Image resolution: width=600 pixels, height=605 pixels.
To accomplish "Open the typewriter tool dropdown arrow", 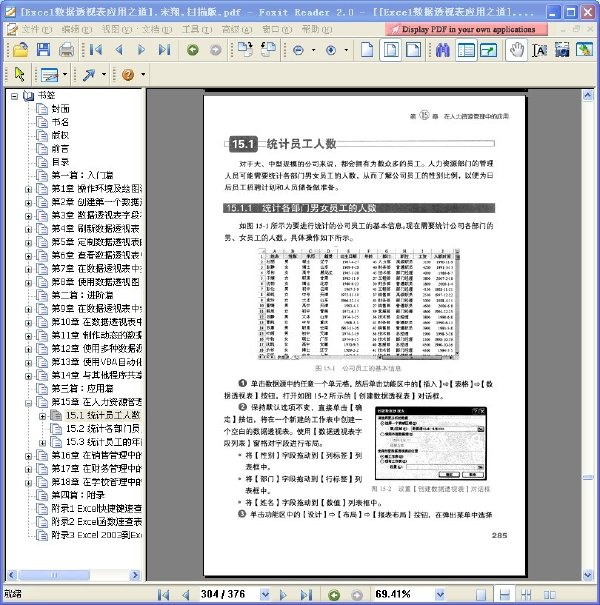I will [x=65, y=74].
